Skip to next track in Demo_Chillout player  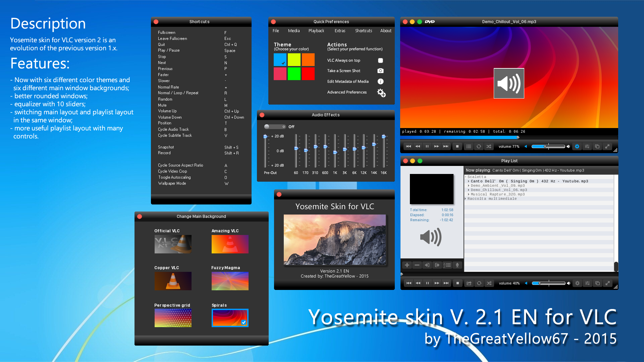[446, 146]
